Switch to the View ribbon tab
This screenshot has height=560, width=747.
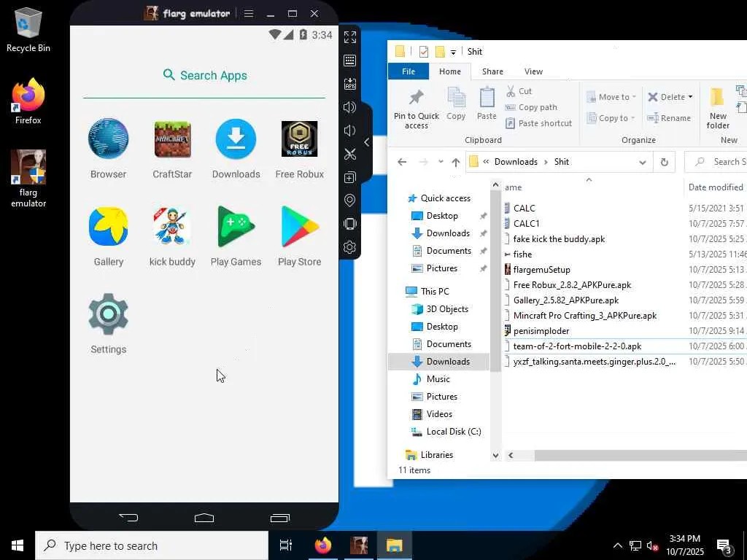point(533,71)
